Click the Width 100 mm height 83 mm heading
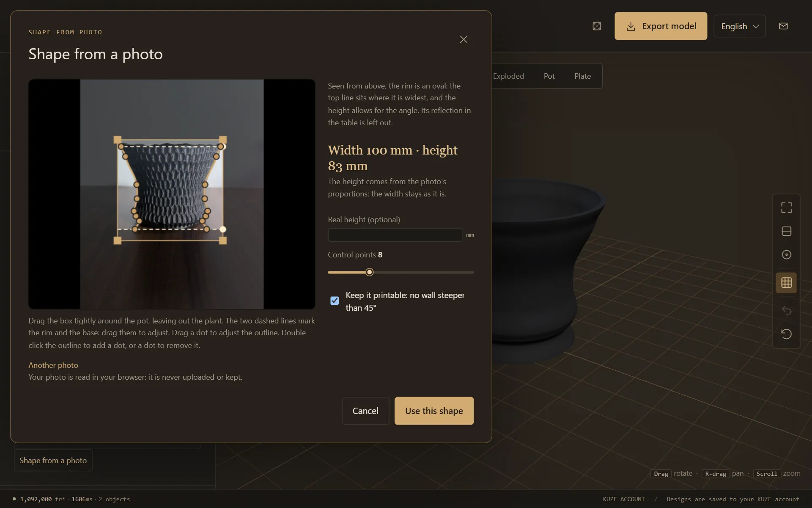Image resolution: width=812 pixels, height=508 pixels. [392, 158]
